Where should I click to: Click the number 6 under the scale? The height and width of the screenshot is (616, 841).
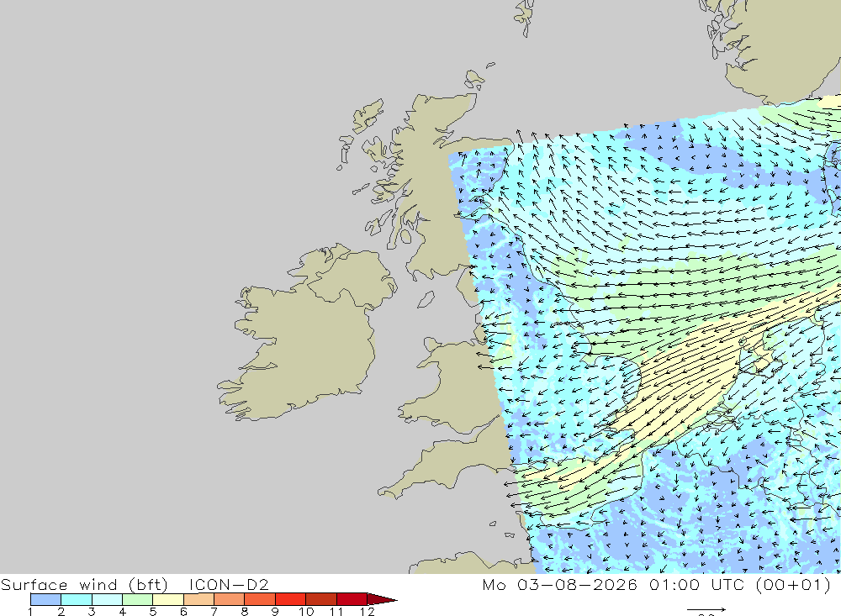pyautogui.click(x=183, y=611)
